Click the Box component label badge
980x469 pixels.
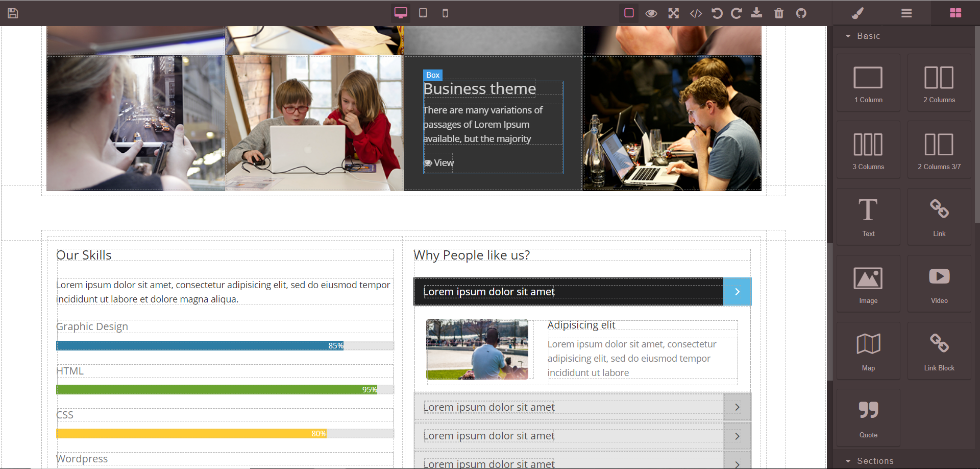[433, 75]
